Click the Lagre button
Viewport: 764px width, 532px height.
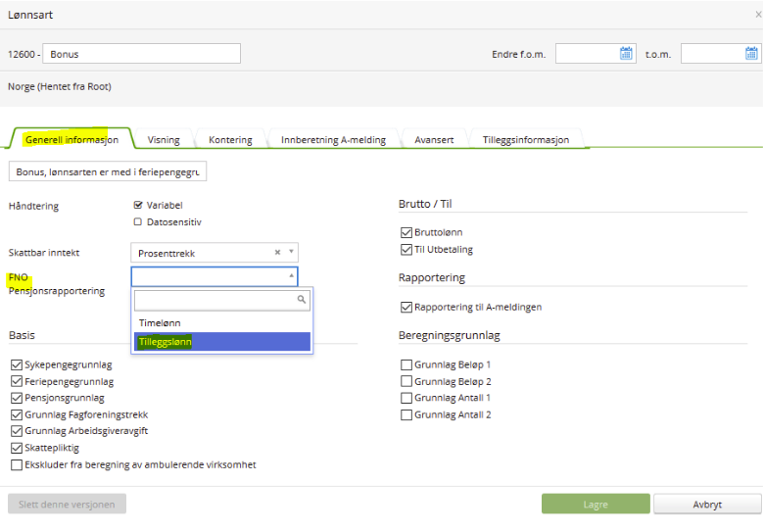596,505
